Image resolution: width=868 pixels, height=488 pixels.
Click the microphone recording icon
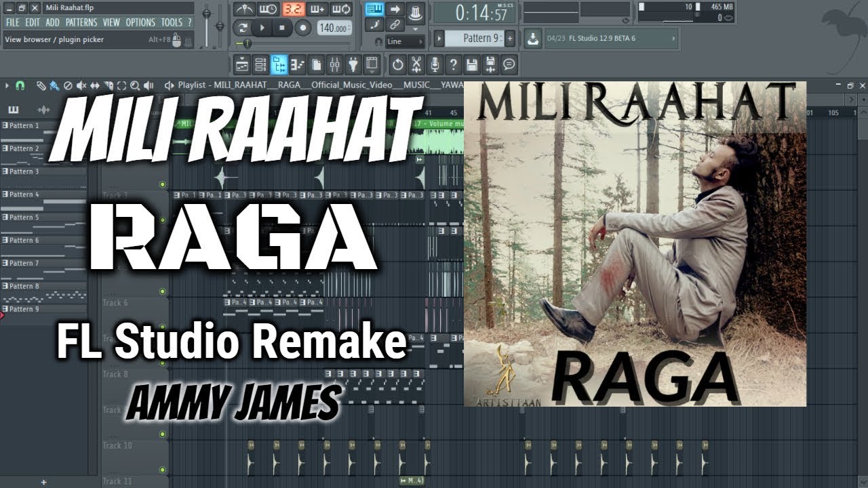coord(435,65)
